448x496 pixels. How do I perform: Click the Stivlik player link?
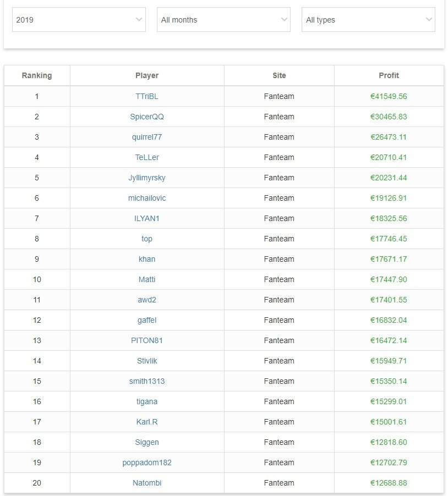click(x=147, y=361)
